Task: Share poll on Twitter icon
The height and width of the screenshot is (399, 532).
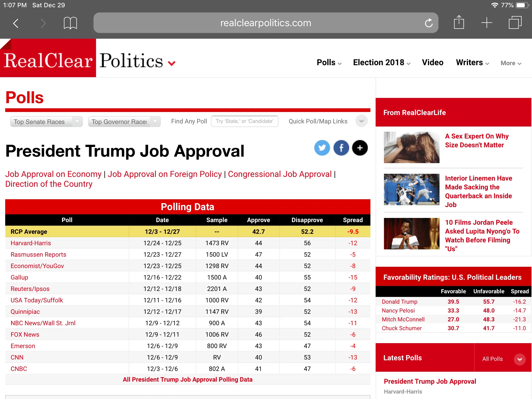Action: point(322,148)
